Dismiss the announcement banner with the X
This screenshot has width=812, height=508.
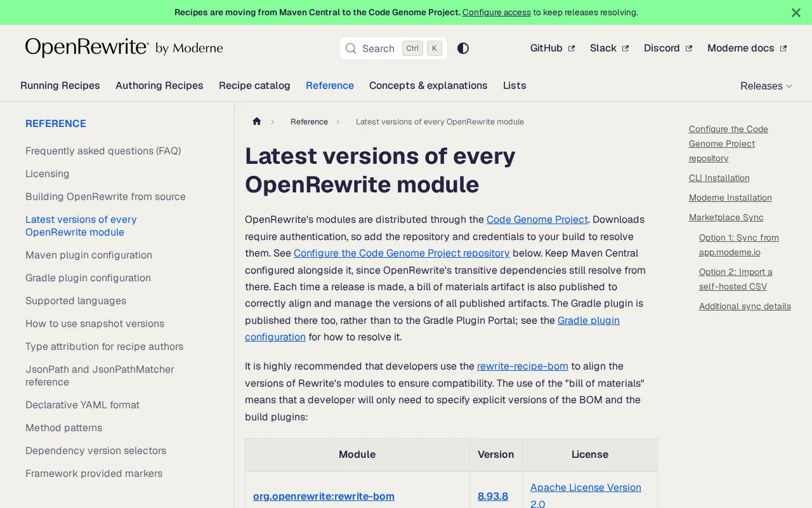point(796,13)
